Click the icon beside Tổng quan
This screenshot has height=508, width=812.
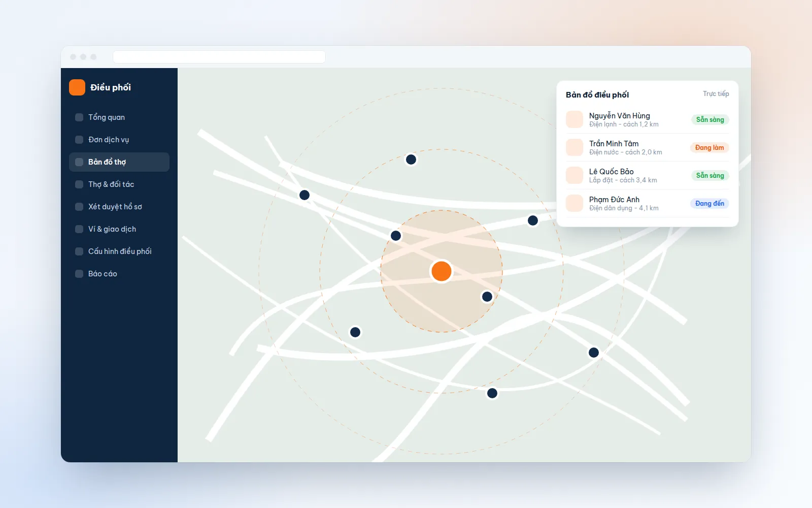[79, 117]
